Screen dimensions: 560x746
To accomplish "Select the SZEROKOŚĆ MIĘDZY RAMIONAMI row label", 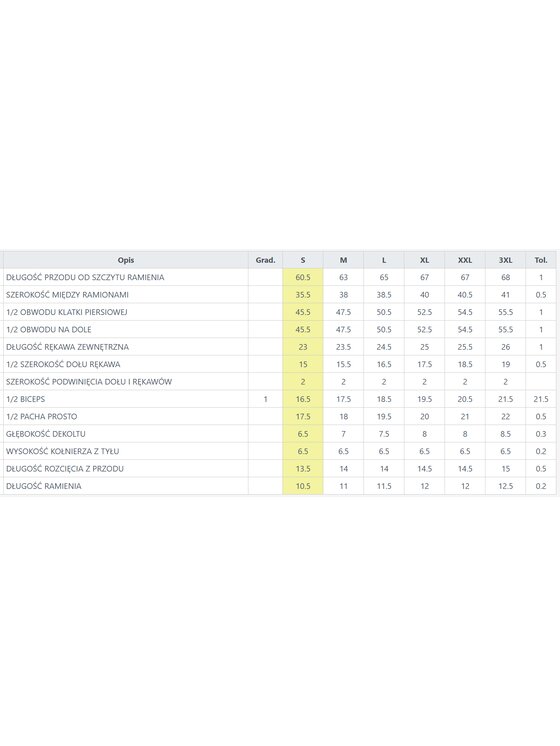I will pyautogui.click(x=68, y=295).
